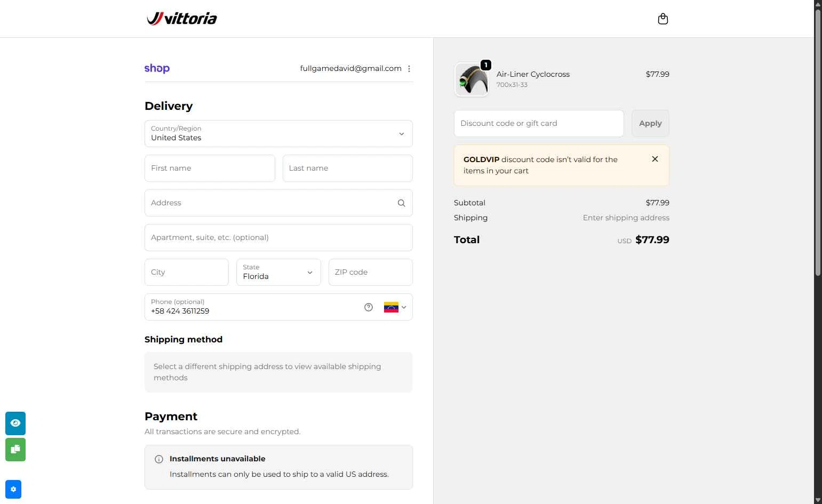Click the Air-Liner Cyclocross product name

533,74
